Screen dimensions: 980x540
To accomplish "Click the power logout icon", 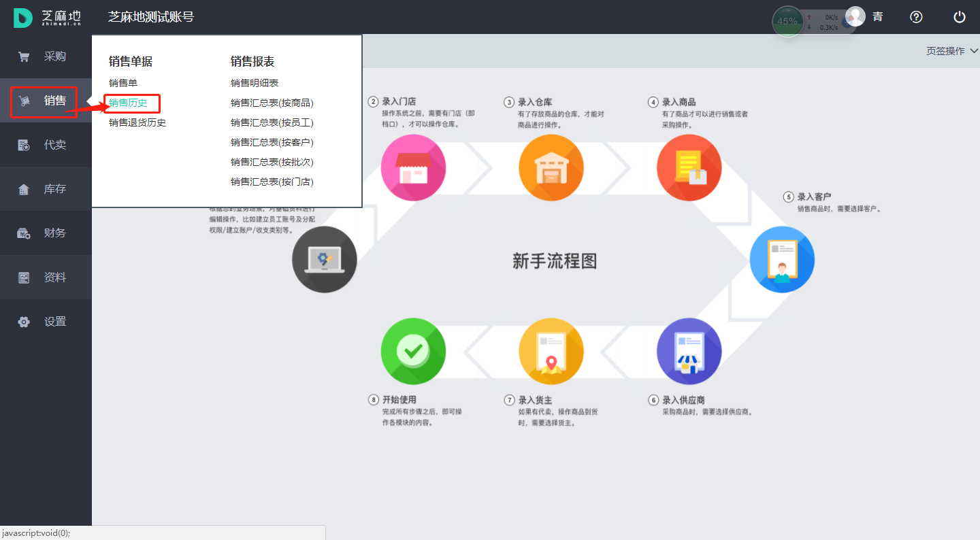I will point(960,17).
